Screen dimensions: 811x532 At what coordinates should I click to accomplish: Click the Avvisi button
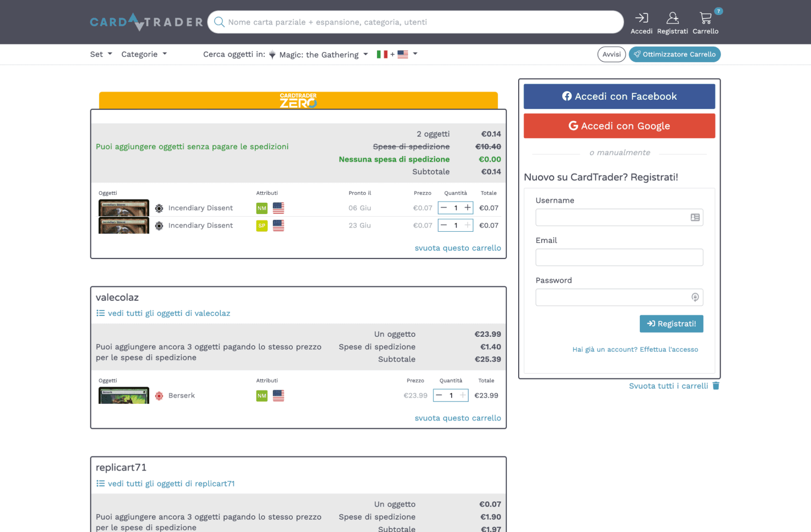pos(611,54)
